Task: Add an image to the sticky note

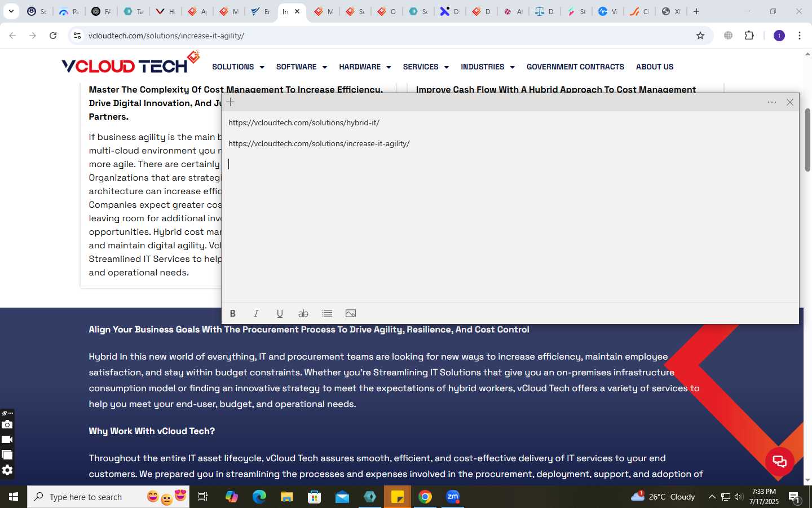Action: (351, 313)
